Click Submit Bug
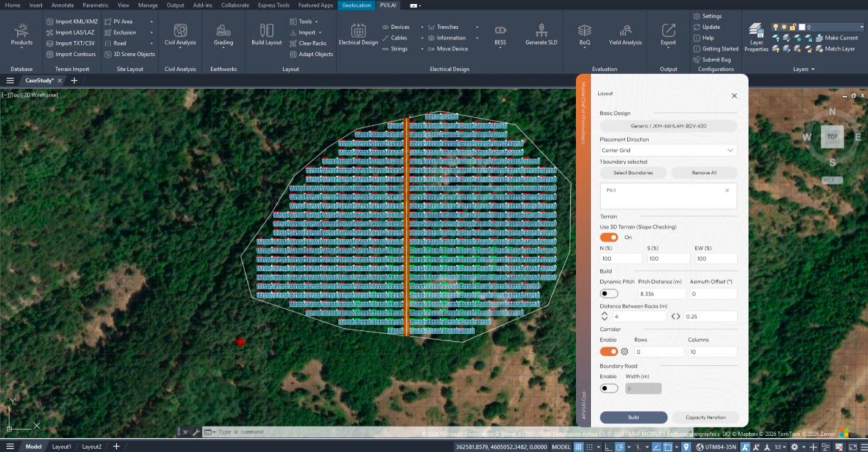868x452 pixels. tap(712, 60)
